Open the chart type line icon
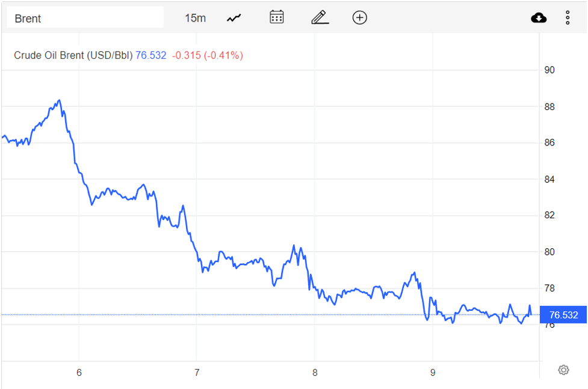Image resolution: width=588 pixels, height=389 pixels. click(x=234, y=18)
